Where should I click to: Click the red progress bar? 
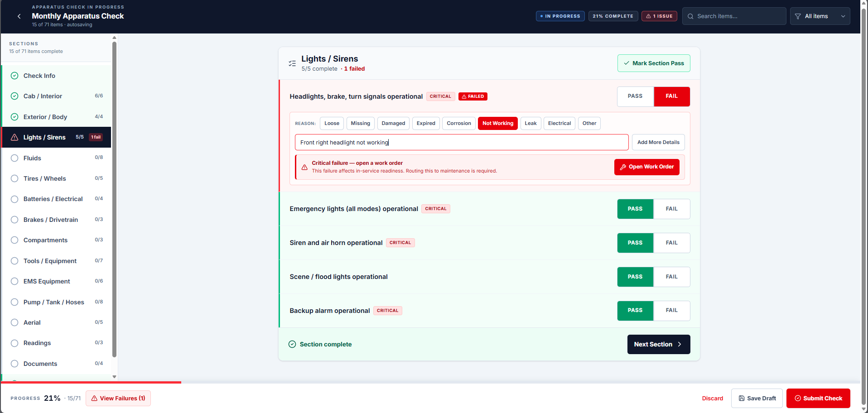point(91,383)
